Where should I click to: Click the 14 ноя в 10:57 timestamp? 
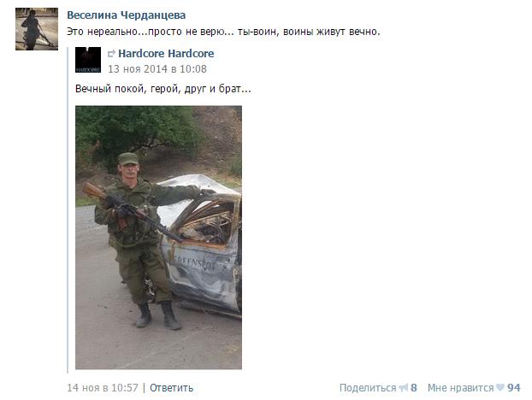(x=103, y=388)
